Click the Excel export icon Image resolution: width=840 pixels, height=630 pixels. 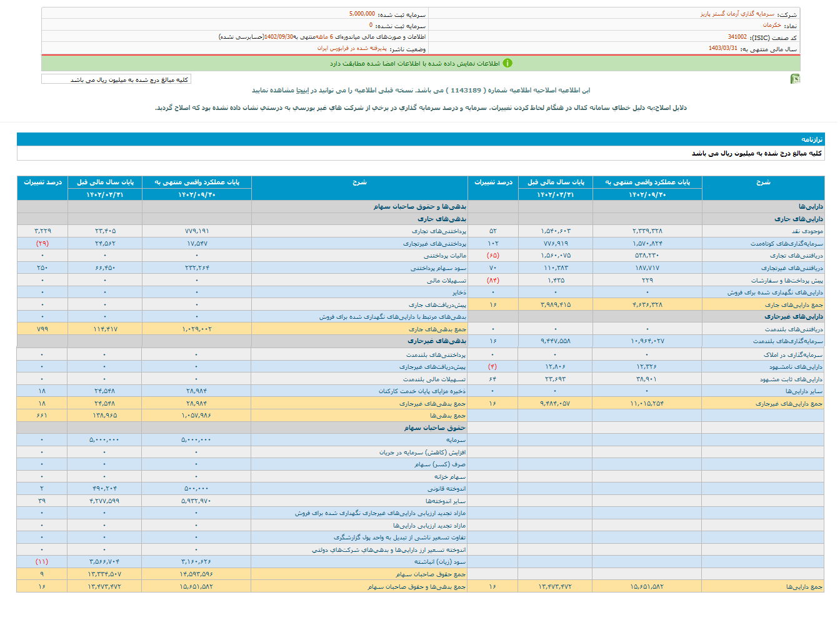(x=795, y=79)
